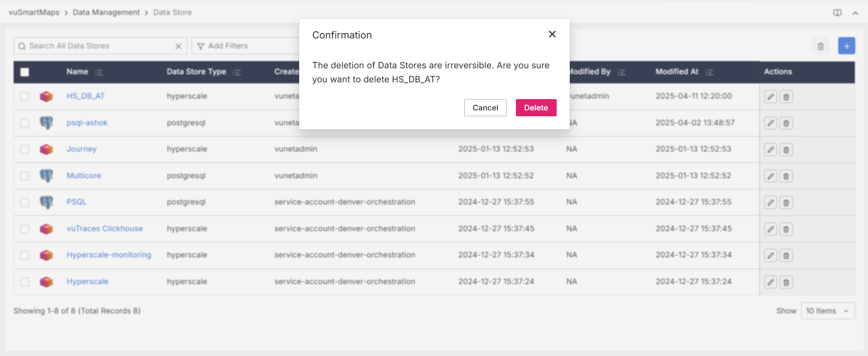Click the bulk delete trash icon above table
Viewport: 868px width, 356px height.
(820, 46)
